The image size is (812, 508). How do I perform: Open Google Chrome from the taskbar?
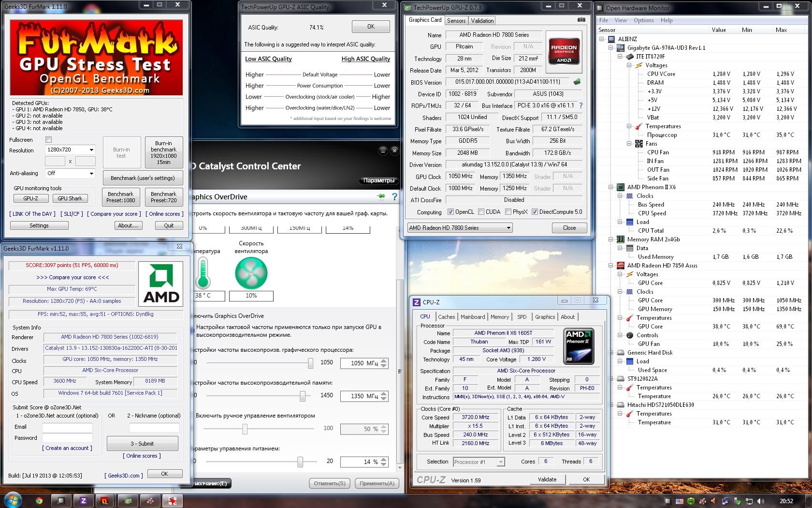(x=39, y=501)
